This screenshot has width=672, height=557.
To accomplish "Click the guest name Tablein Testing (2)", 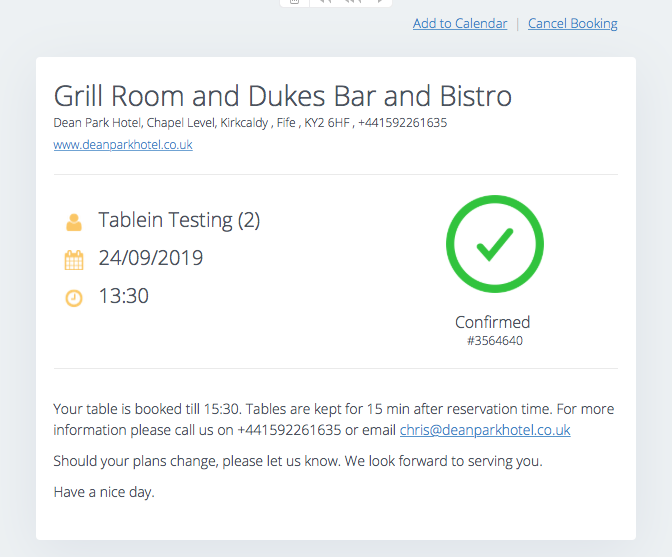I will coord(179,220).
